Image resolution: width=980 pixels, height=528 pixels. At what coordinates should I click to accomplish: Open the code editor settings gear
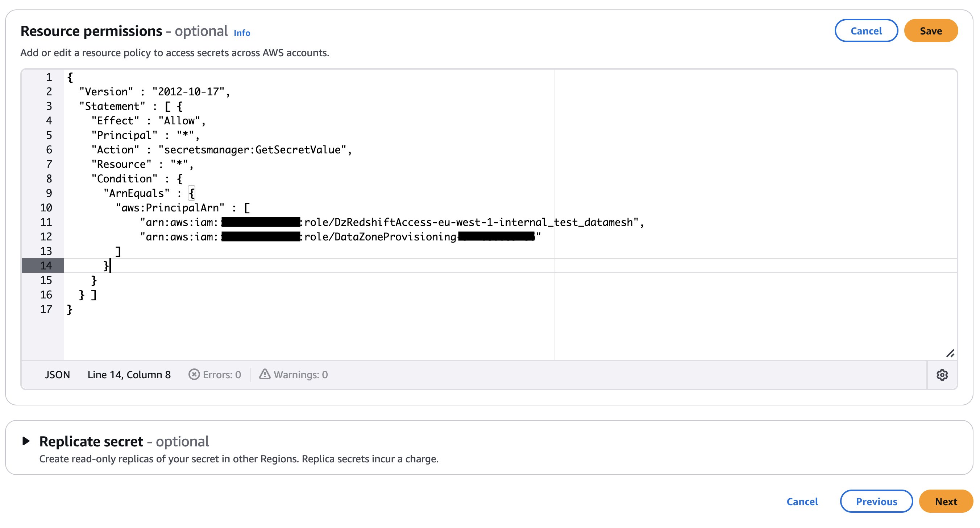click(942, 375)
